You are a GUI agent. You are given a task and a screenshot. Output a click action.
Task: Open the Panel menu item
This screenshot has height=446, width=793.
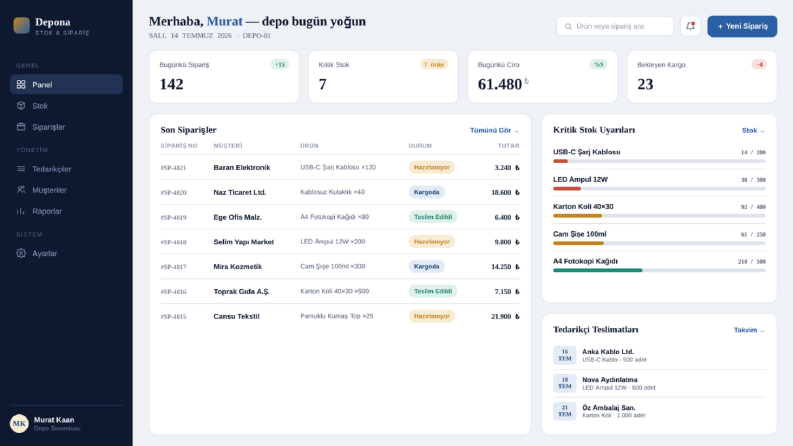[66, 84]
